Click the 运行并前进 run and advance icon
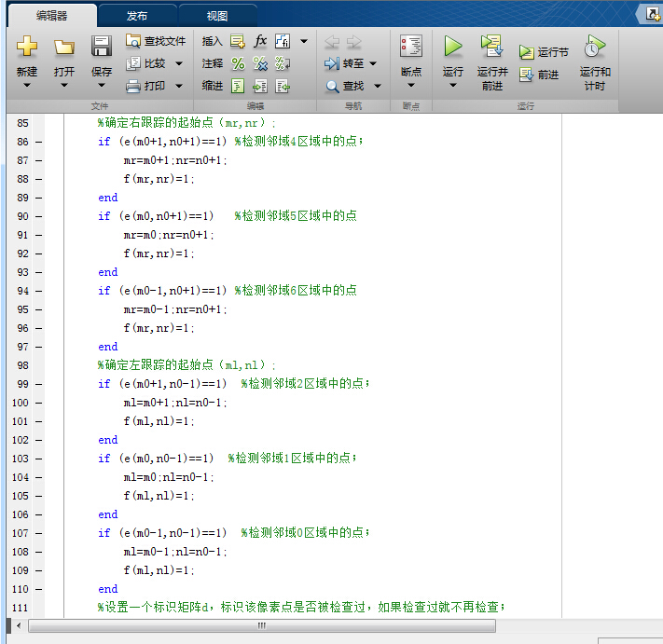This screenshot has width=663, height=644. click(491, 46)
